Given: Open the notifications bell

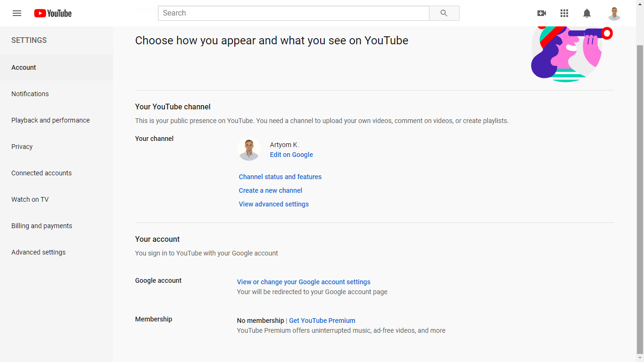Looking at the screenshot, I should pos(587,13).
